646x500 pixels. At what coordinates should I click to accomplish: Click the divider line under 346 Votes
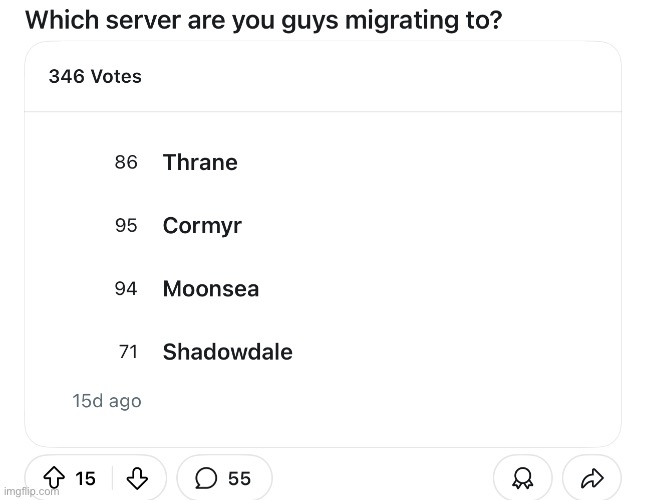[322, 111]
